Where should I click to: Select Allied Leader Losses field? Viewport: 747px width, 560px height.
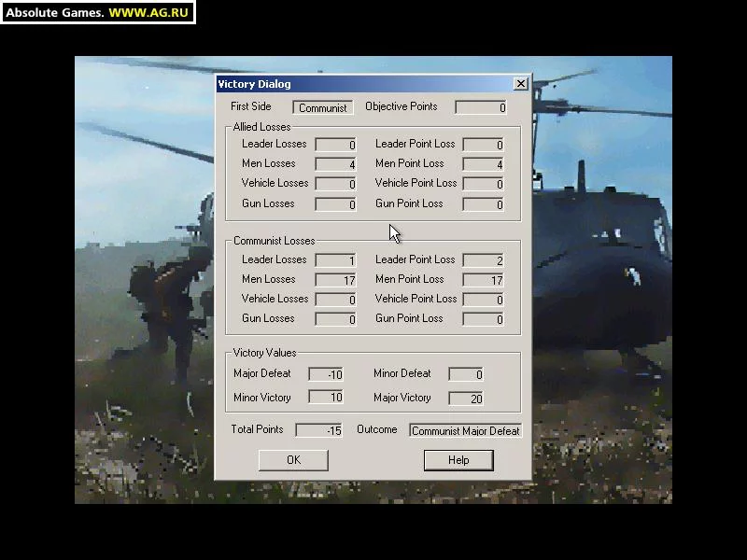[335, 145]
